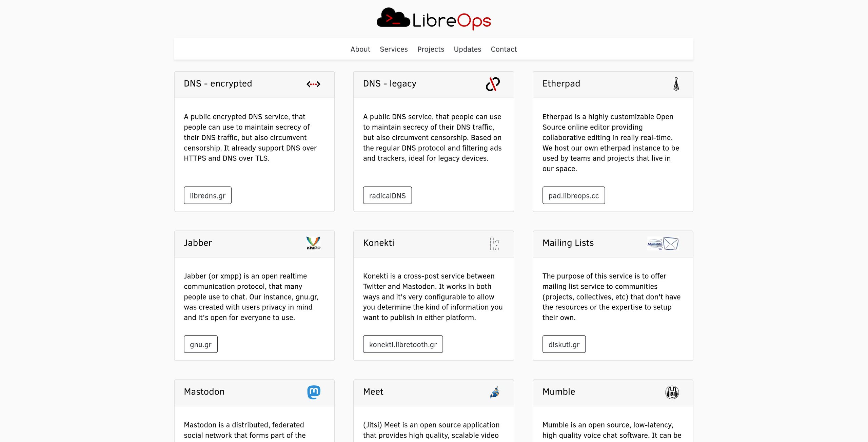Click the Jabber XMPP logo icon

pyautogui.click(x=313, y=243)
